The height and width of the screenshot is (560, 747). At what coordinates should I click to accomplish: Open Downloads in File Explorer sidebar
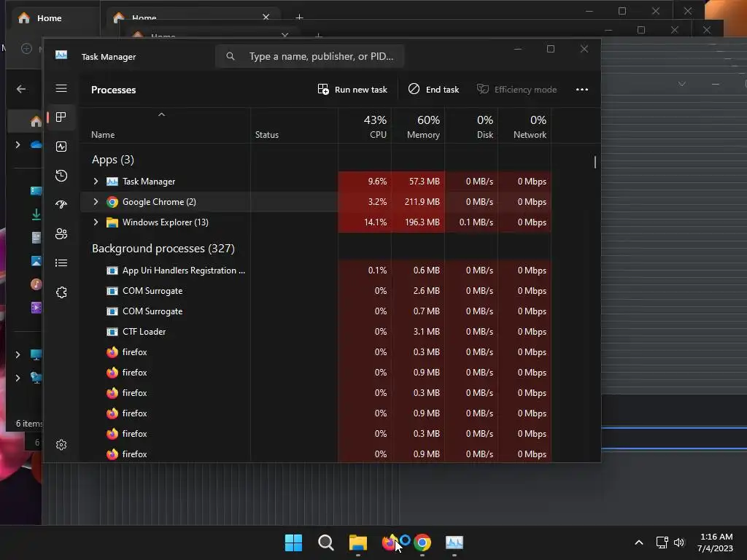click(x=36, y=214)
